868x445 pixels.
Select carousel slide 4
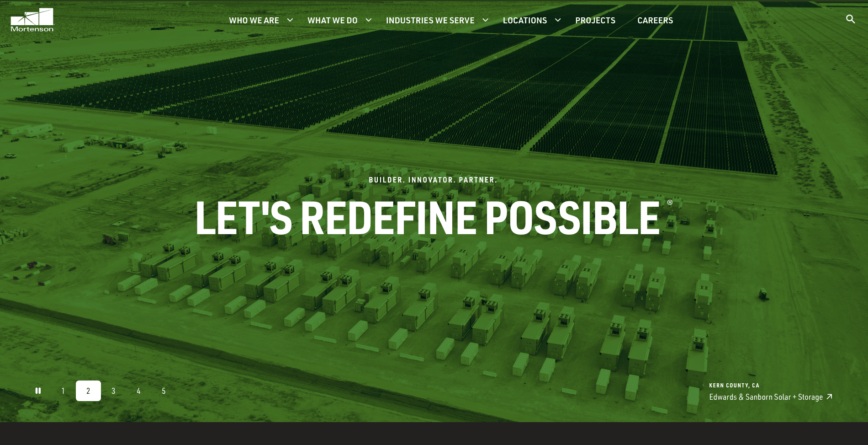(x=138, y=391)
